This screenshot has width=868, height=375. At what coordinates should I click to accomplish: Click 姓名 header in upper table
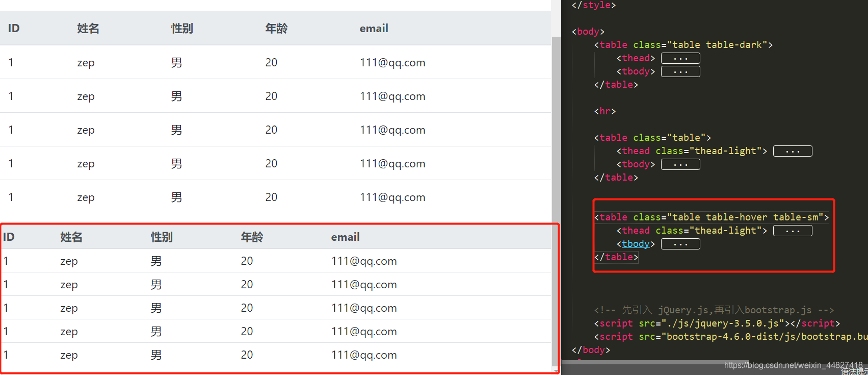point(88,29)
